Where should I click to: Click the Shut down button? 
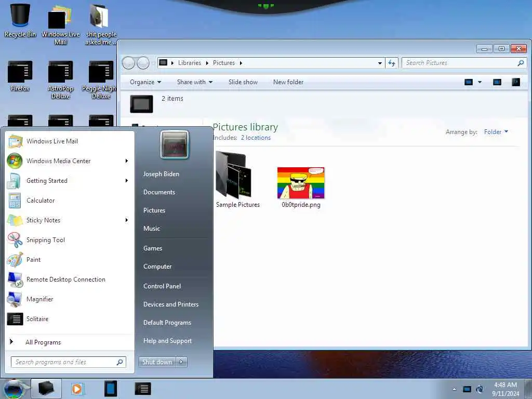pos(157,362)
